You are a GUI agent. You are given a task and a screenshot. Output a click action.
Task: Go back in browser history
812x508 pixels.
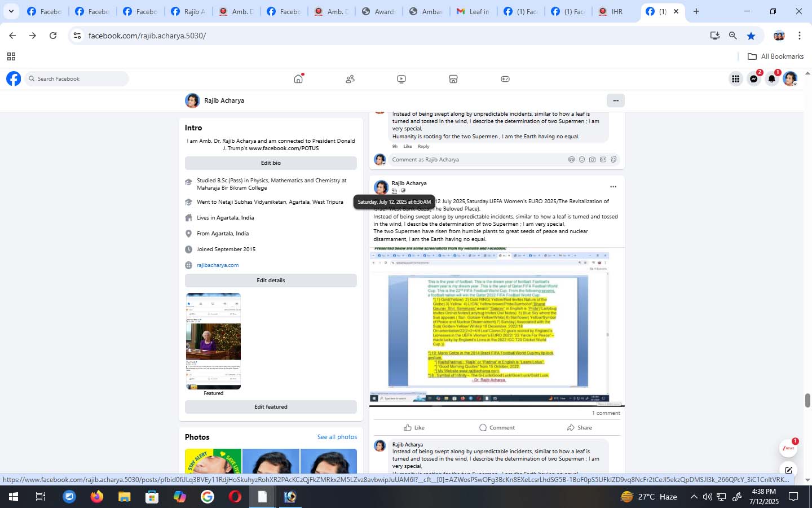point(12,36)
